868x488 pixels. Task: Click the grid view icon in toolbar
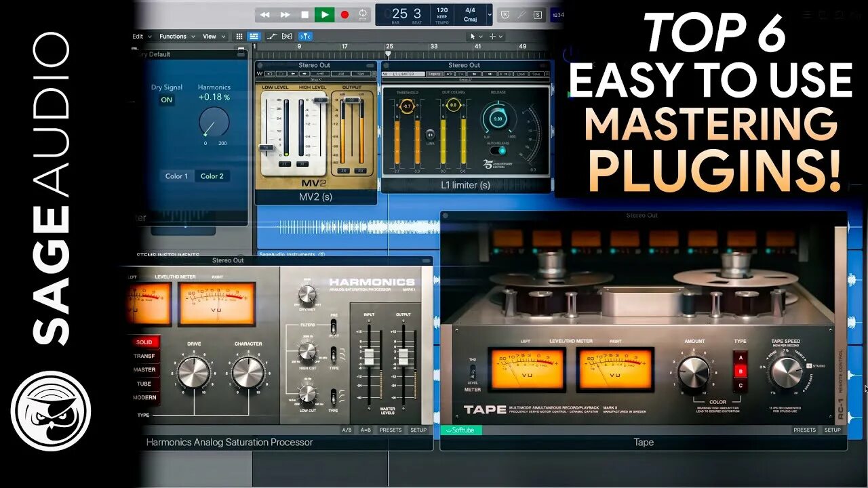[239, 37]
